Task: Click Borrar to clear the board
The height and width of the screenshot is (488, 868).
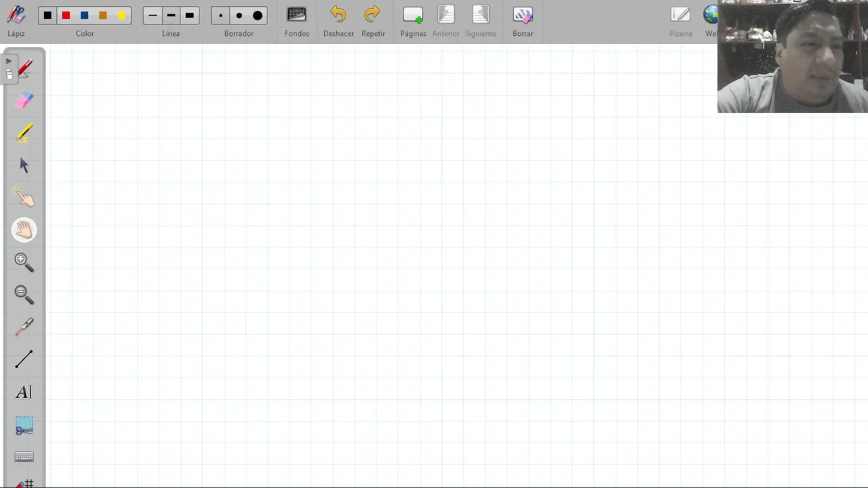Action: (523, 20)
